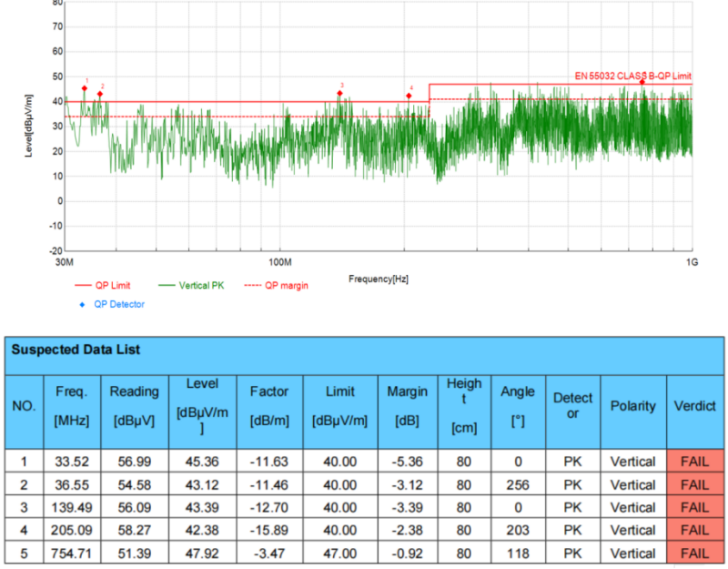Click frequency cell 33.52 in the table
This screenshot has width=728, height=569.
(70, 461)
